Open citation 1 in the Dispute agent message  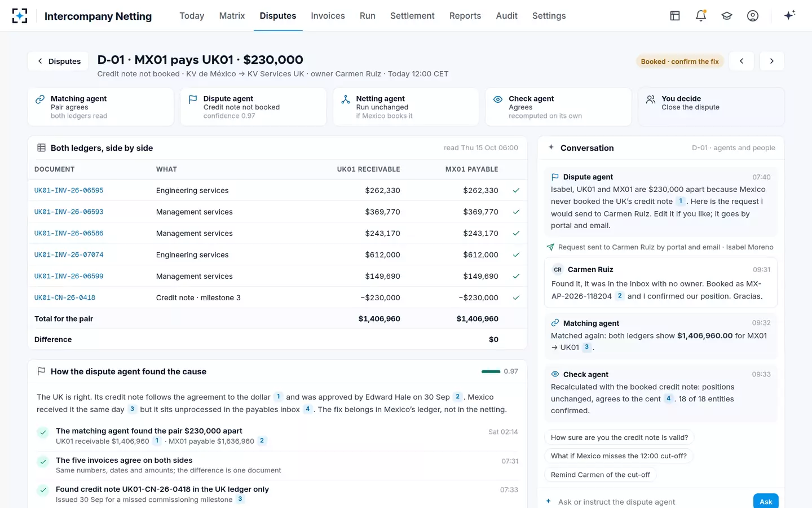681,201
